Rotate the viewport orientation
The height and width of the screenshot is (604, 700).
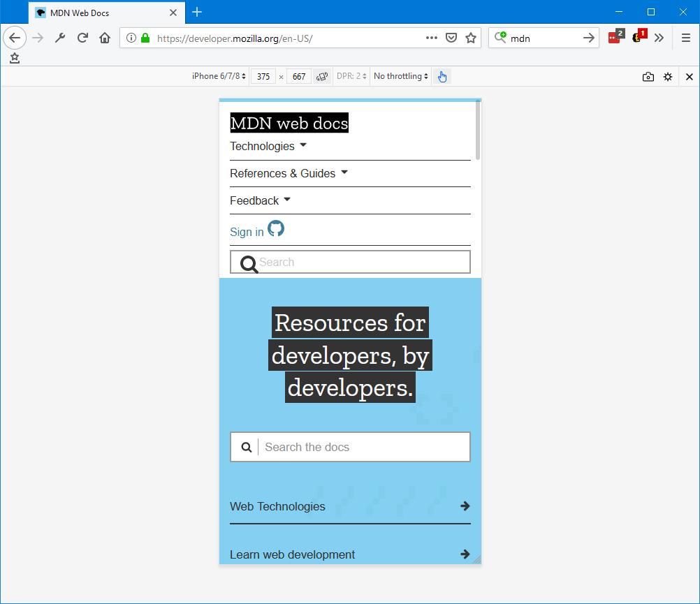click(x=322, y=76)
